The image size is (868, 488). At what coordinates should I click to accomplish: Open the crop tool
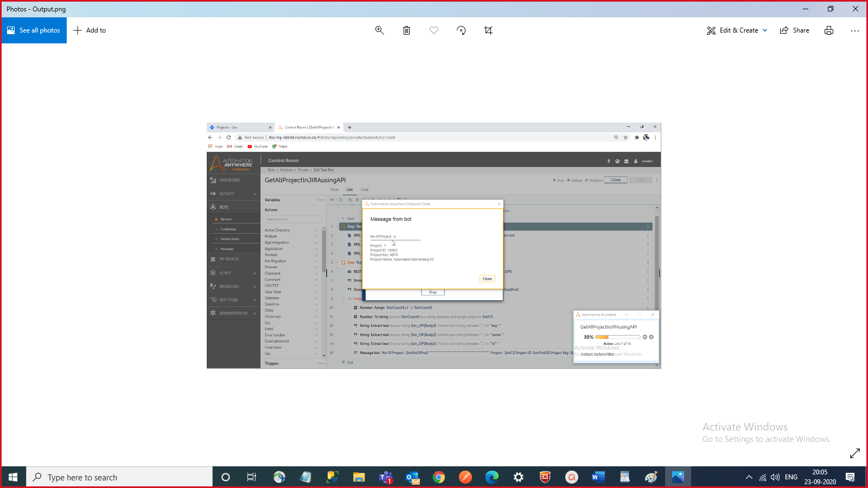click(x=488, y=30)
